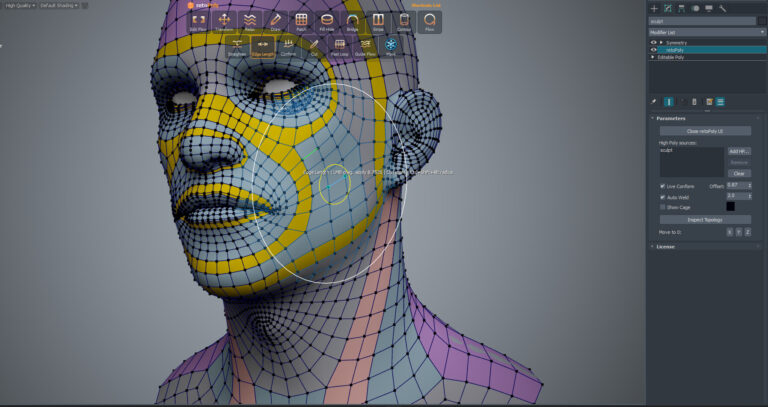Viewport: 768px width, 407px height.
Task: Open the Display panel tab
Action: [x=709, y=8]
